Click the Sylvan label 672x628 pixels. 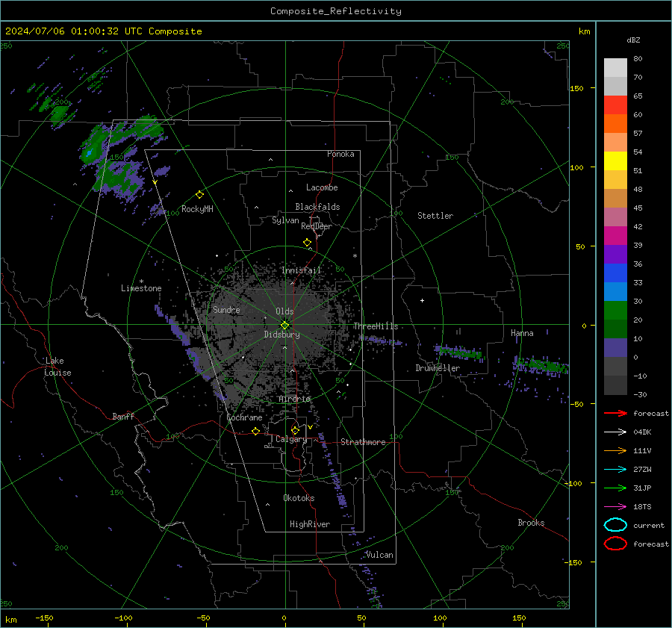(285, 220)
